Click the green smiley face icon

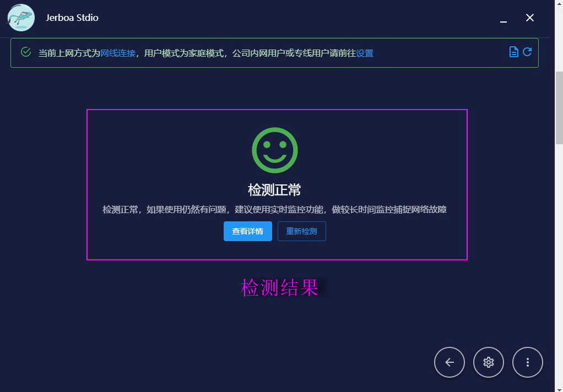(x=274, y=149)
